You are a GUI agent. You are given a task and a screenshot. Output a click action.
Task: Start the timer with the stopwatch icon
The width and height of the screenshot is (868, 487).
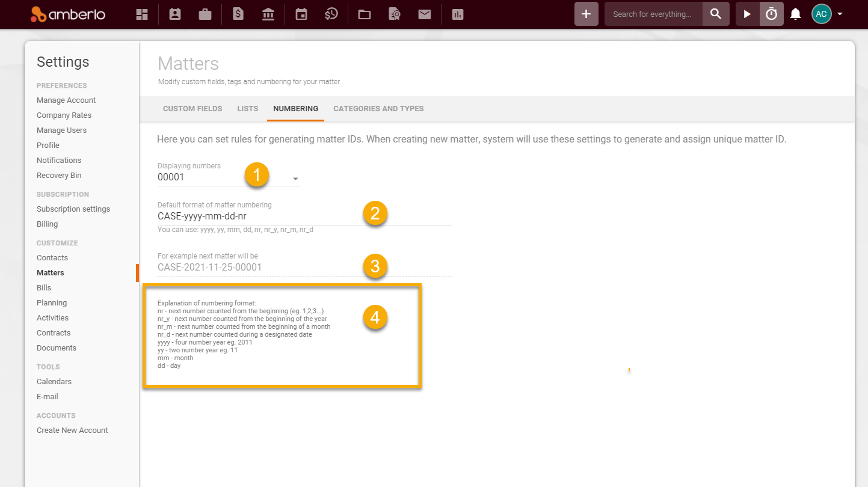point(771,13)
